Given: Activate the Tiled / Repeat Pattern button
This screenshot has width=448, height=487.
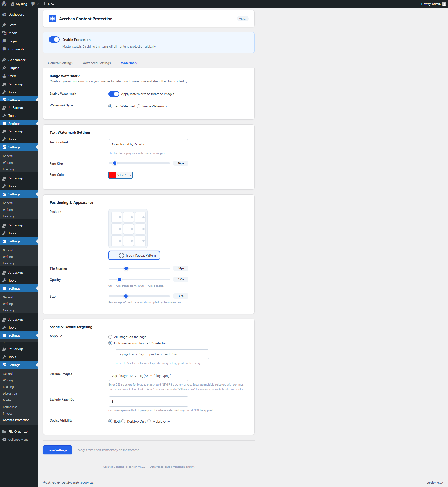Looking at the screenshot, I should click(x=134, y=255).
